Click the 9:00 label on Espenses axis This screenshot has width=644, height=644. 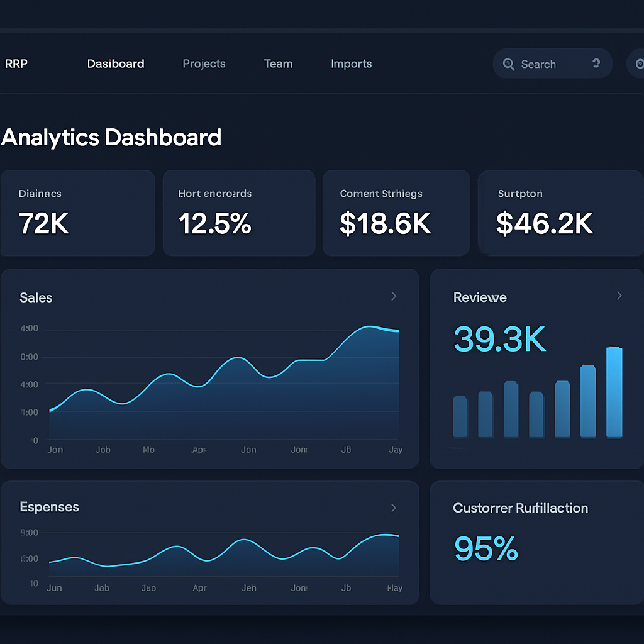(29, 533)
